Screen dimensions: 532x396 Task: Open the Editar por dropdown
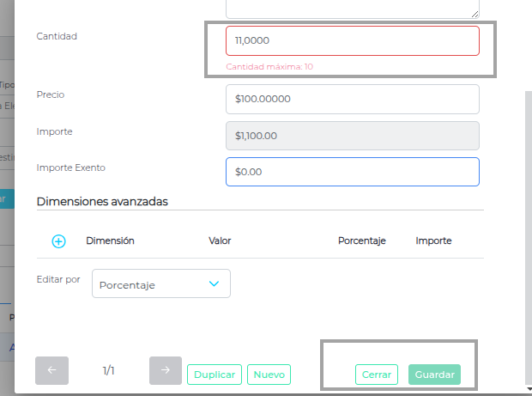[x=161, y=284]
